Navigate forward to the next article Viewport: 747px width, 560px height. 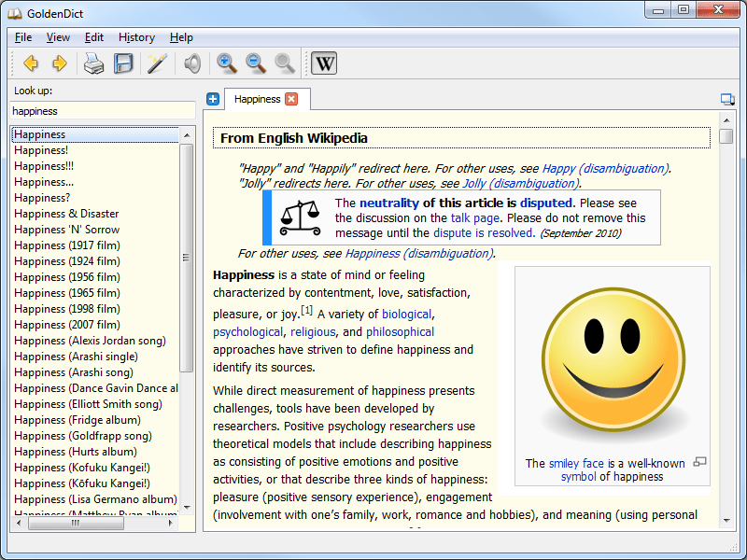(60, 63)
